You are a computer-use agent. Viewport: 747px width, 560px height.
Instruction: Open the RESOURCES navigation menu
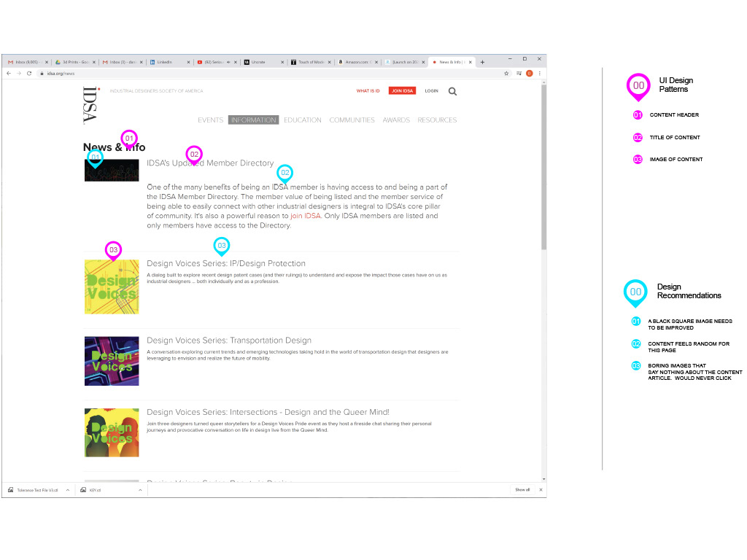[438, 120]
